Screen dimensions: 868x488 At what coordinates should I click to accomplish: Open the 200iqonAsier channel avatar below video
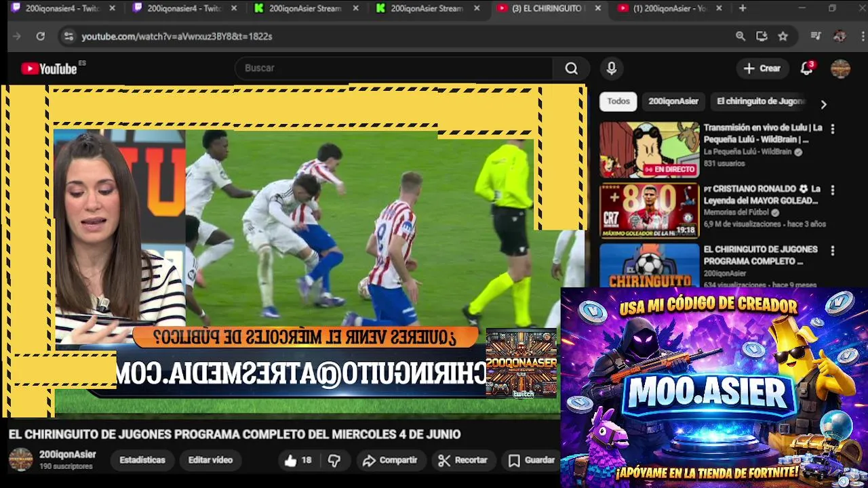20,460
